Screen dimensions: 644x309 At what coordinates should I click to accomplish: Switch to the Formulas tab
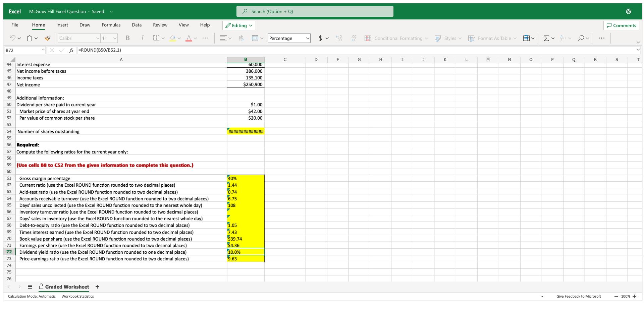tap(111, 25)
